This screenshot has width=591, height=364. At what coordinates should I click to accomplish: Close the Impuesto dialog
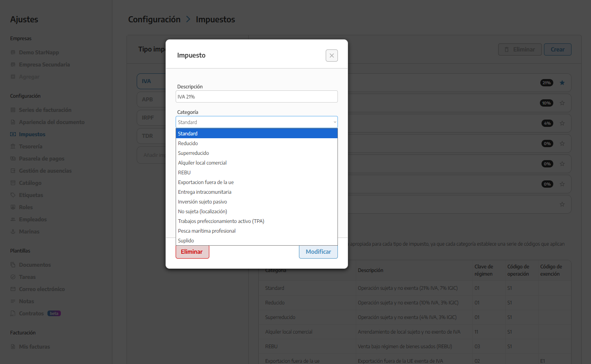click(331, 56)
